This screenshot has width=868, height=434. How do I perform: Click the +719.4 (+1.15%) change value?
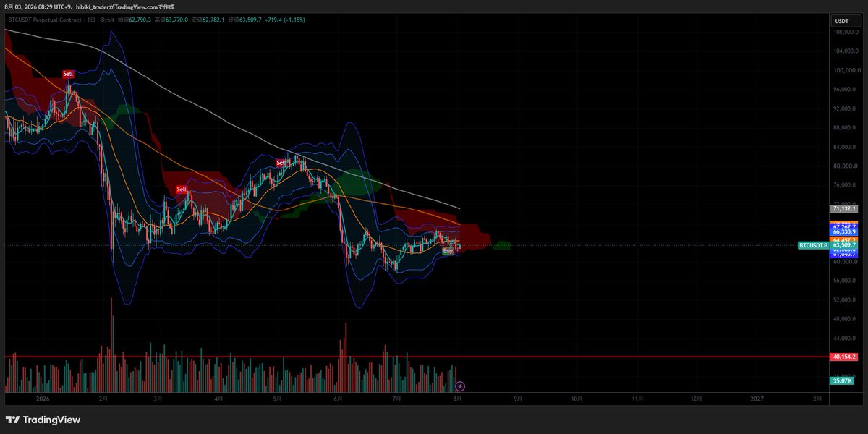284,20
